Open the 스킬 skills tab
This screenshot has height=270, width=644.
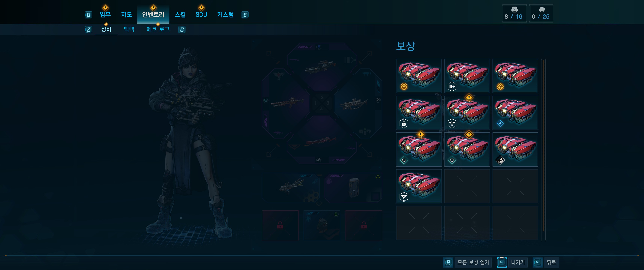180,14
